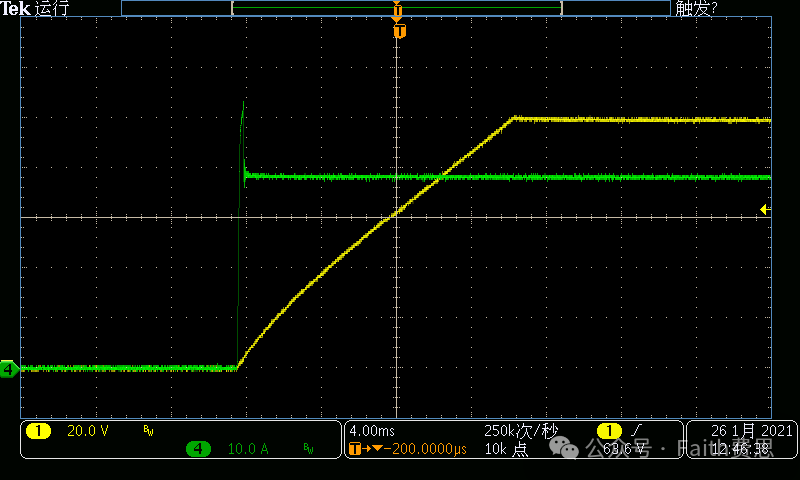Click channel 1 bandwidth limit Bw icon
This screenshot has height=480, width=800.
coord(148,431)
